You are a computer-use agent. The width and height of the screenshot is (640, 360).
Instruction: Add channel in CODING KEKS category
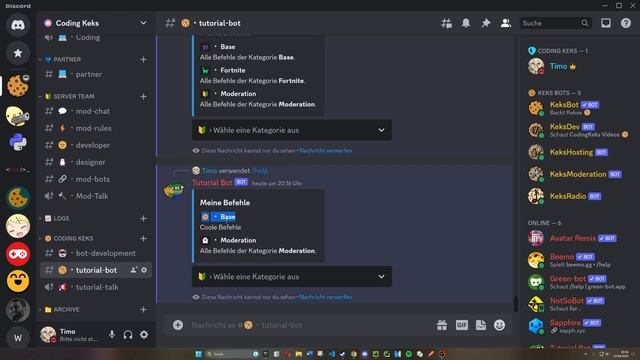143,238
